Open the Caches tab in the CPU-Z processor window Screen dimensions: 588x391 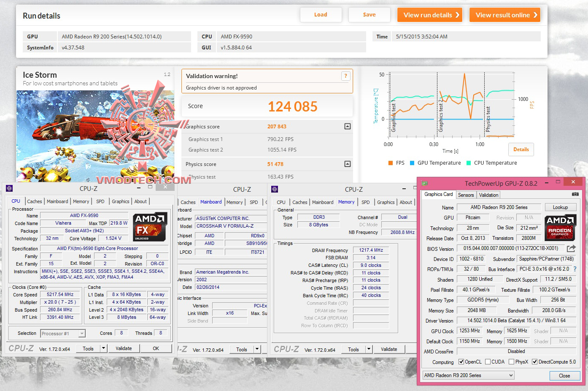click(x=35, y=201)
